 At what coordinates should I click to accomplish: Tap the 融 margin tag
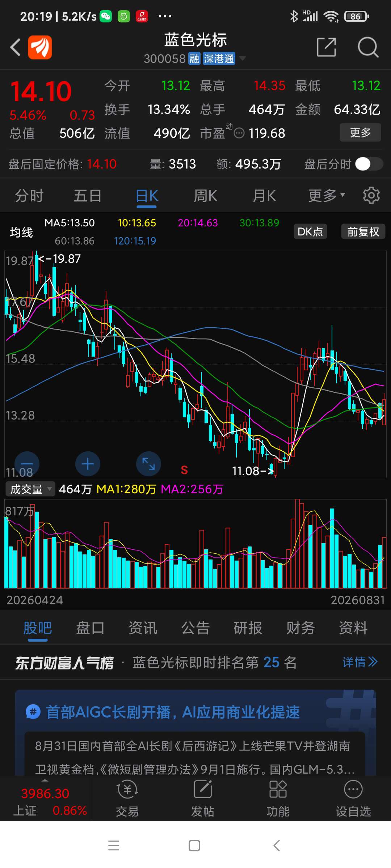click(194, 59)
